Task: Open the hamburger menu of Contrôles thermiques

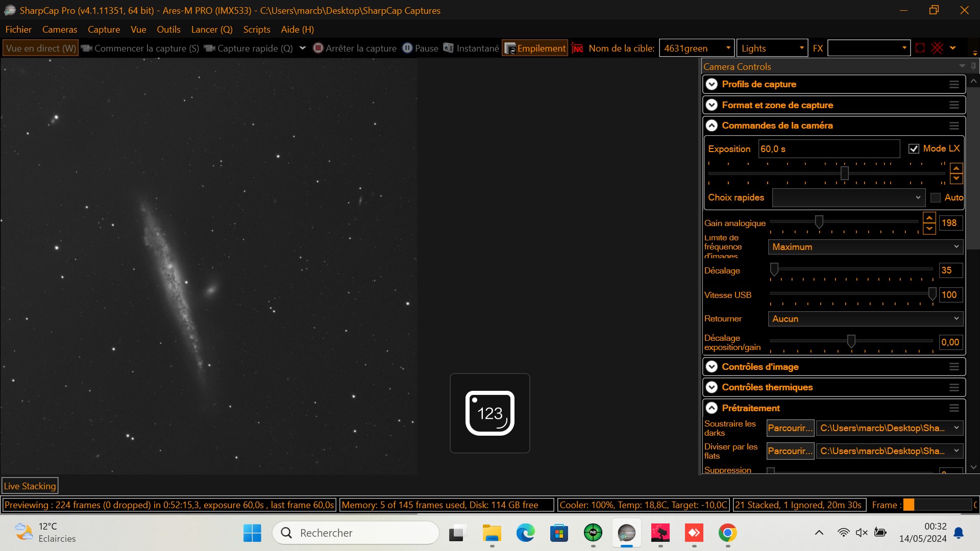Action: [953, 387]
